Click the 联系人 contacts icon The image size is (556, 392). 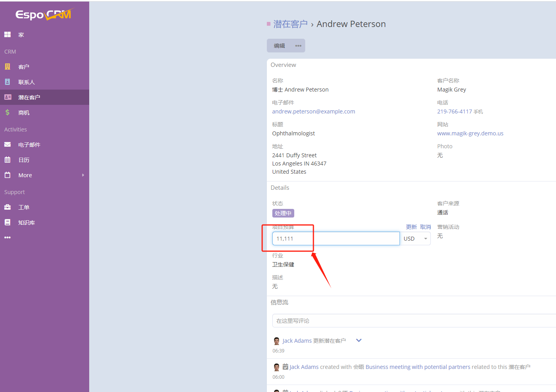7,82
